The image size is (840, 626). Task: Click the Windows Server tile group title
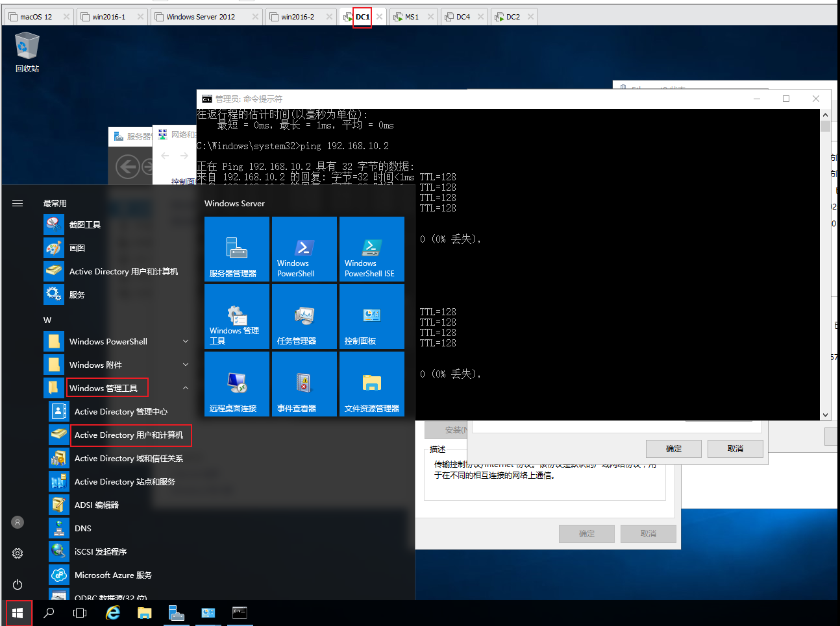coord(234,203)
